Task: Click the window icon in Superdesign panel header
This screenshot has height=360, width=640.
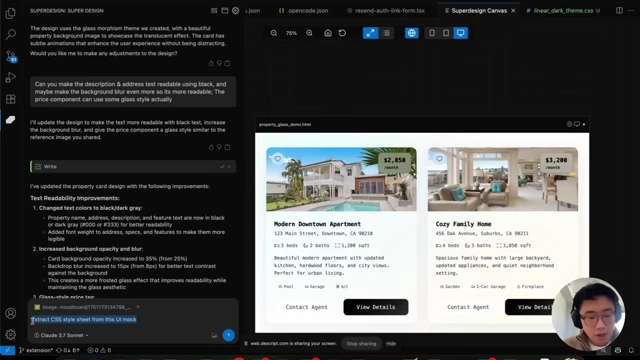Action: tap(224, 11)
